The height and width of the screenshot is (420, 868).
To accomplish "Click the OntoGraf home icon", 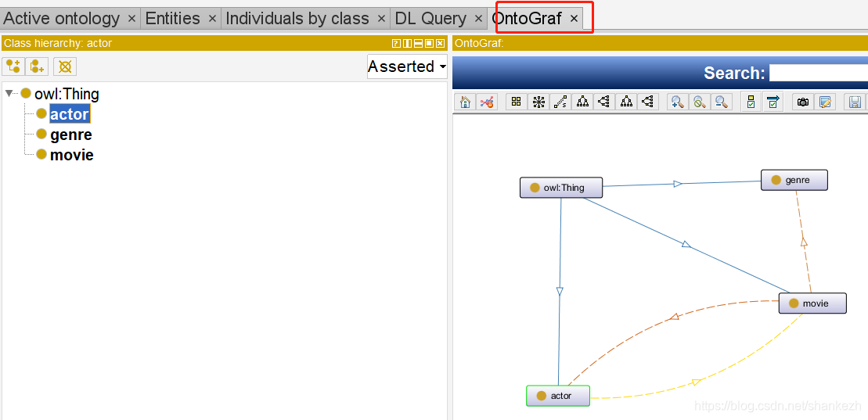I will 465,102.
